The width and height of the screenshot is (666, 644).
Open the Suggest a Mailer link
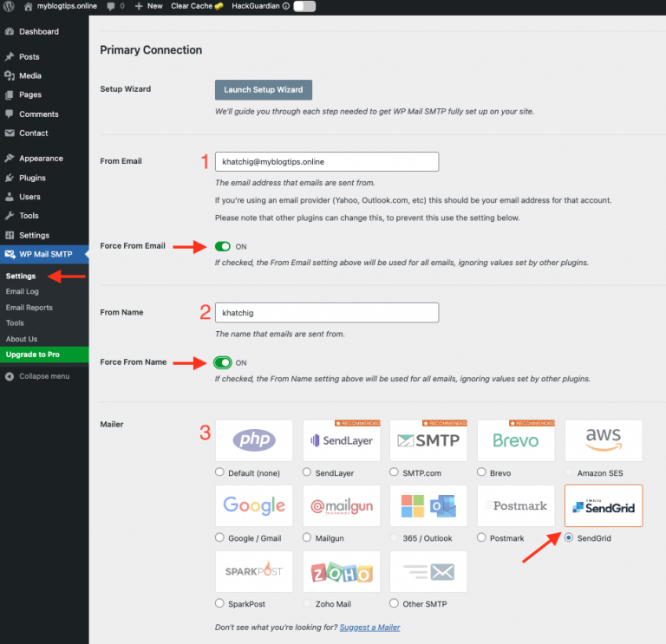[369, 628]
